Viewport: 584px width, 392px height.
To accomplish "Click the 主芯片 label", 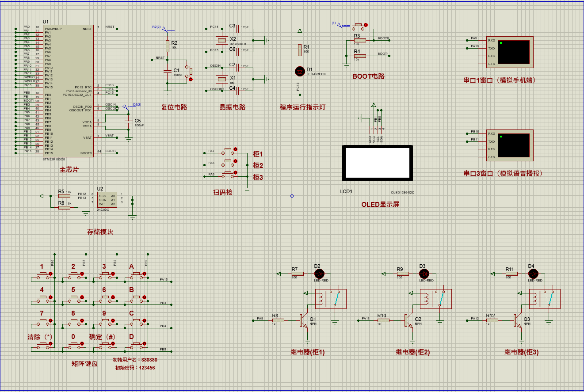I will click(69, 170).
